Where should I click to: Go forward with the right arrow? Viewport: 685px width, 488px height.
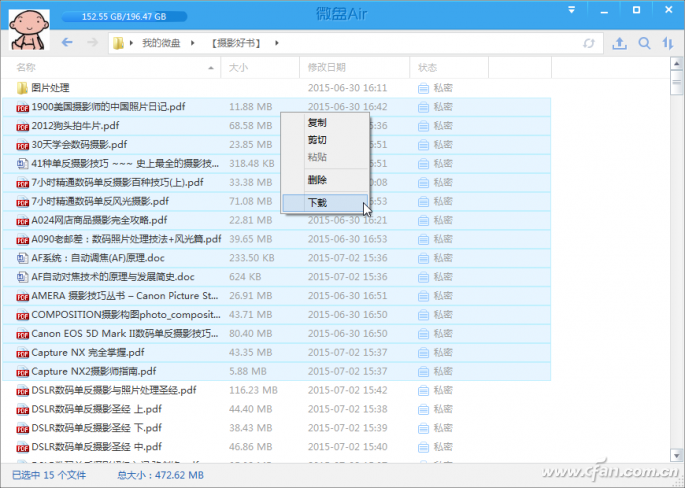(92, 42)
